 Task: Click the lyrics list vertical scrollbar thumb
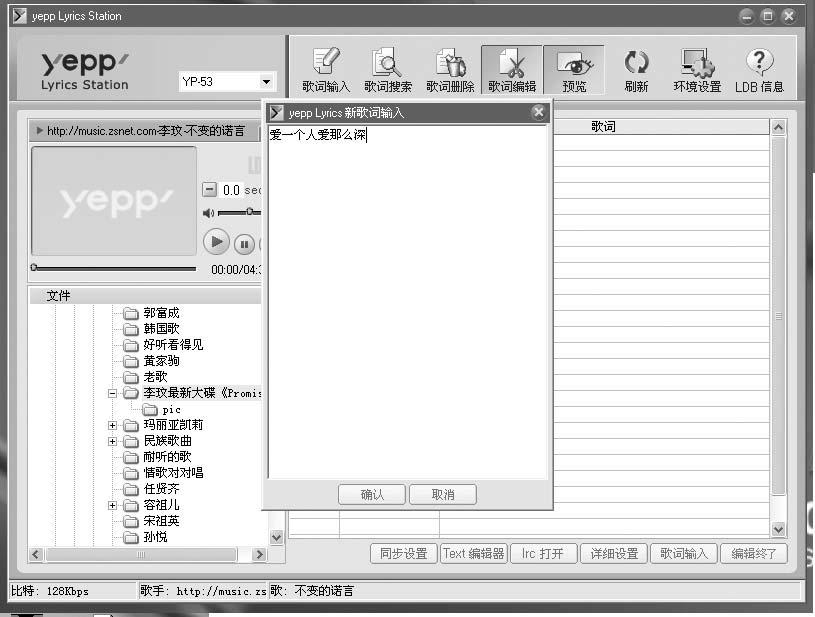pyautogui.click(x=778, y=316)
